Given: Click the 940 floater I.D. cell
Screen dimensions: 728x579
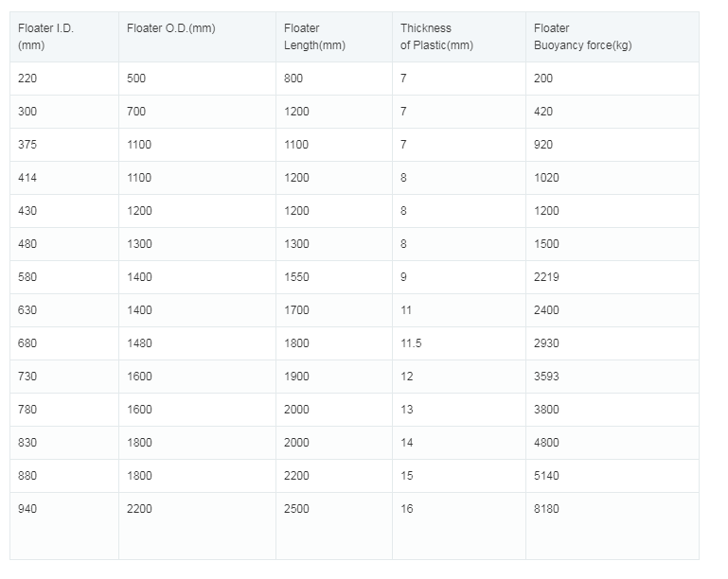Looking at the screenshot, I should tap(27, 509).
